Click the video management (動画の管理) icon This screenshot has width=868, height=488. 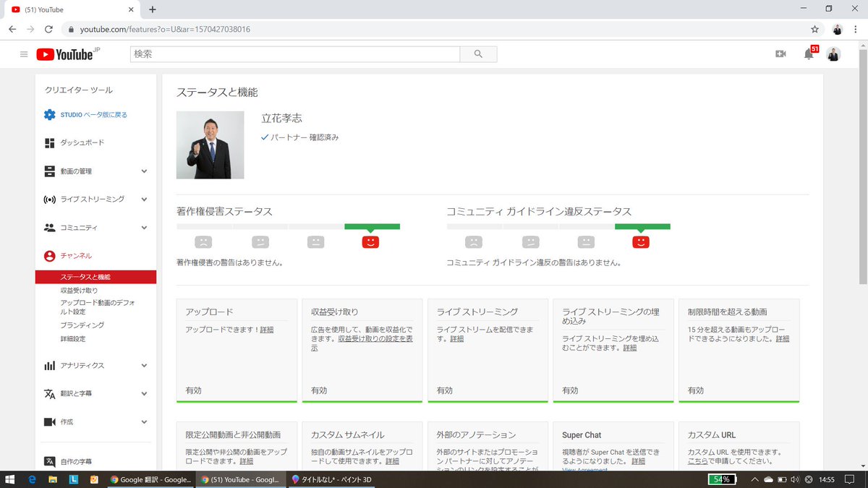[x=49, y=171]
